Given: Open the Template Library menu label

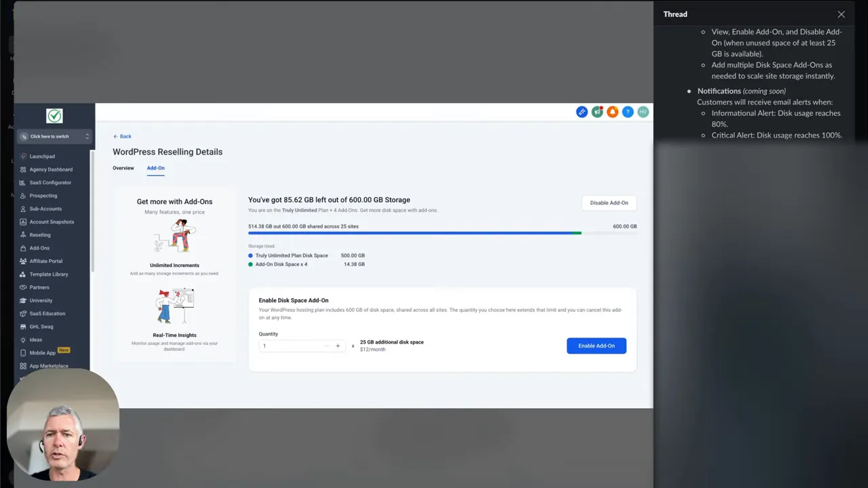Looking at the screenshot, I should tap(49, 274).
